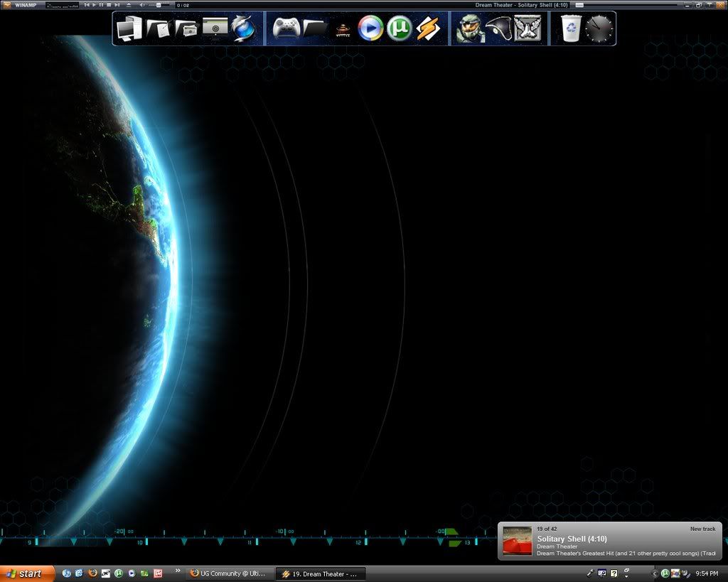Pause the current Winamp track
This screenshot has height=582, width=728.
(101, 5)
